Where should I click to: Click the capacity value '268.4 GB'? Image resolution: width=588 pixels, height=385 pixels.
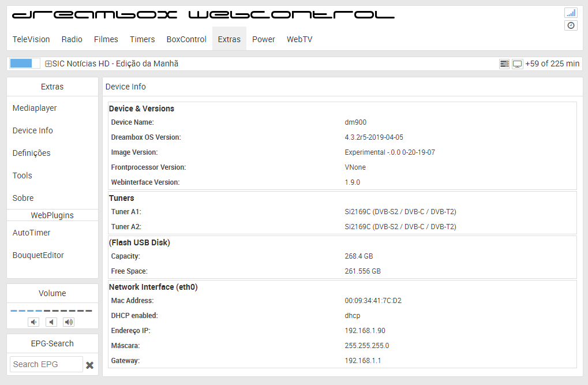359,256
